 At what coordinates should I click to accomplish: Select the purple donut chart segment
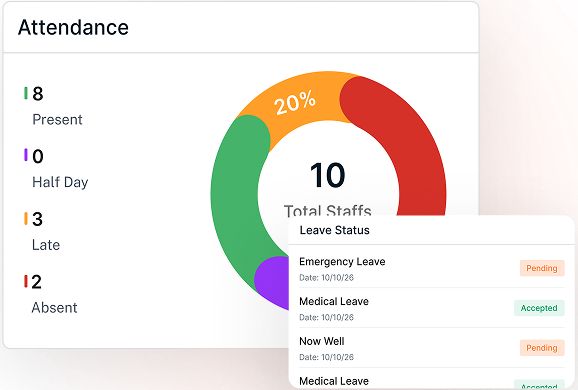pyautogui.click(x=273, y=282)
